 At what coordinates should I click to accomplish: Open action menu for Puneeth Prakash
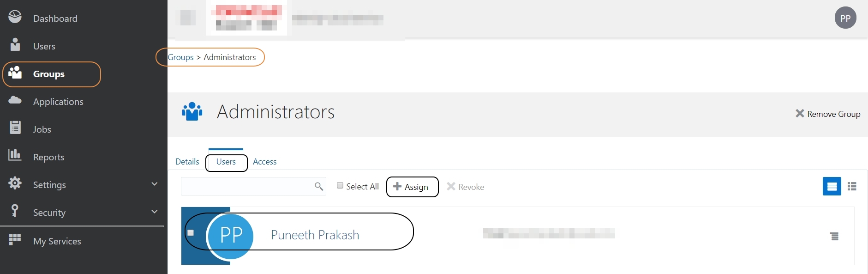click(834, 237)
